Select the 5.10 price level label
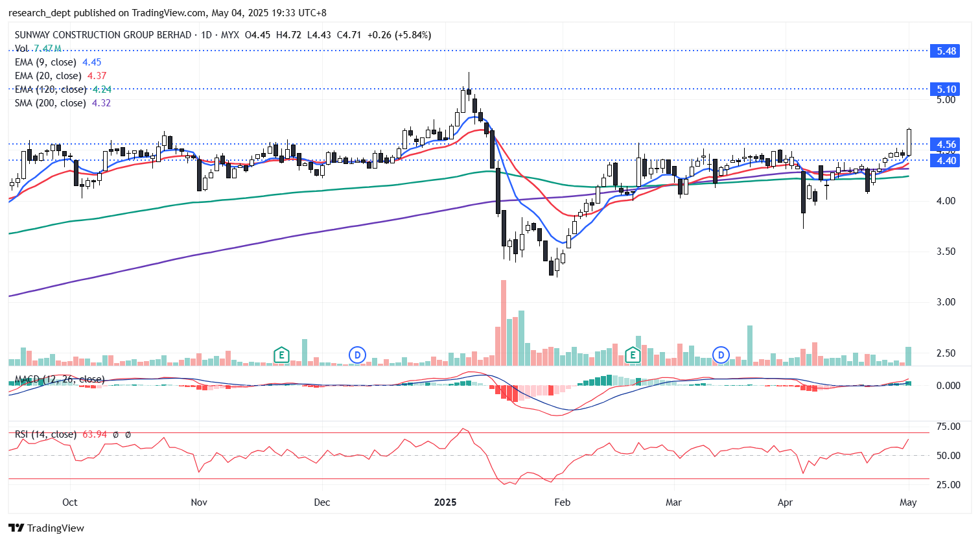980x542 pixels. pyautogui.click(x=946, y=89)
